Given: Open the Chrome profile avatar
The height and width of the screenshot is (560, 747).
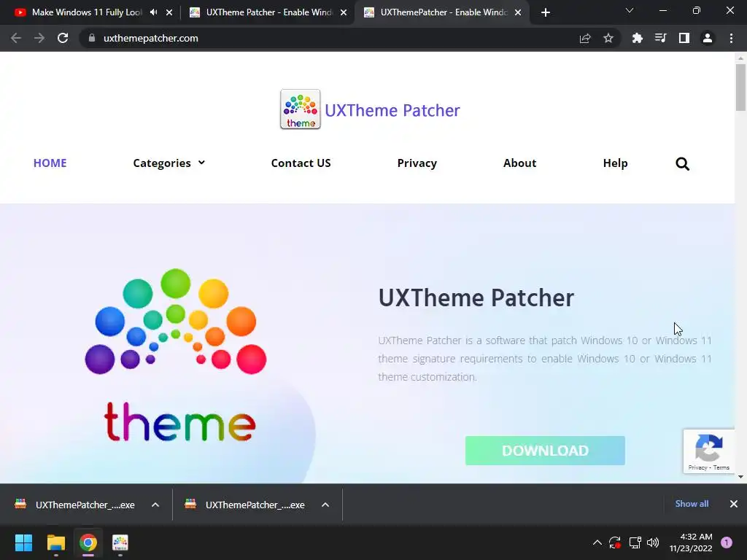Looking at the screenshot, I should (x=708, y=38).
